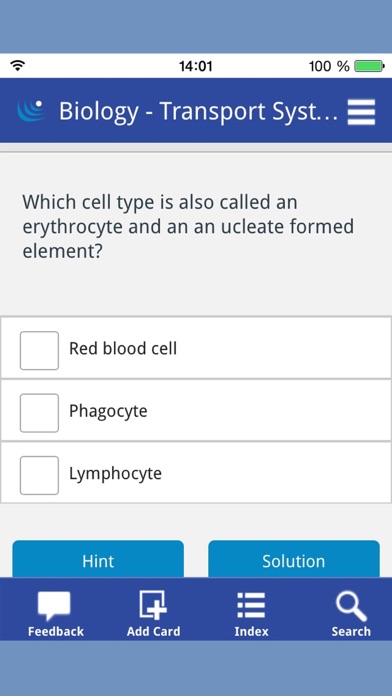Open the Feedback speech bubble icon
Image resolution: width=392 pixels, height=696 pixels.
pos(54,606)
